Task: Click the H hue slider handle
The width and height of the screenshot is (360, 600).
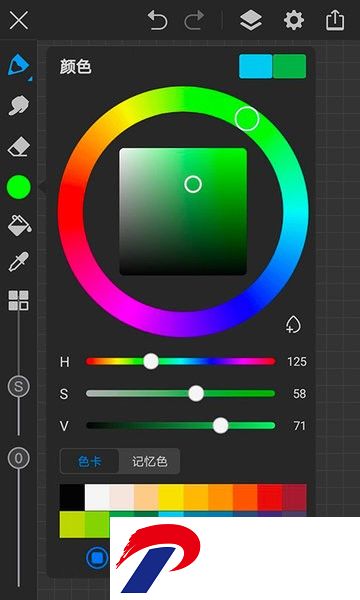Action: pos(151,361)
